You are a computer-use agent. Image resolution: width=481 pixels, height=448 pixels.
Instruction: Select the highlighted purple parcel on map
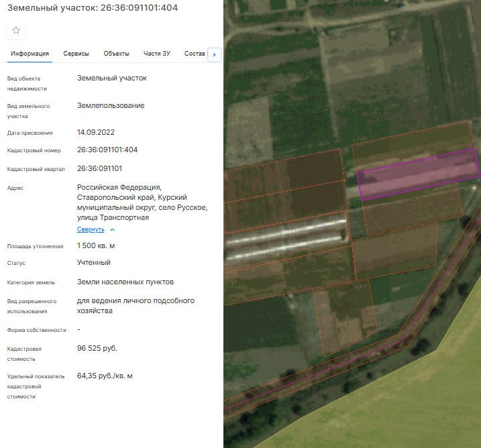(x=419, y=174)
